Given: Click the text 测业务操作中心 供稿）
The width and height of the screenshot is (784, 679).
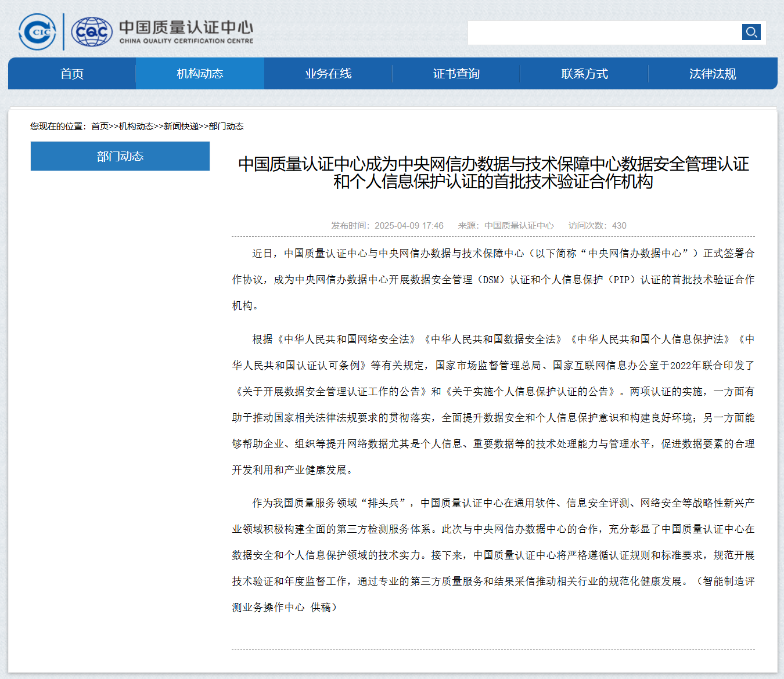Looking at the screenshot, I should [285, 607].
